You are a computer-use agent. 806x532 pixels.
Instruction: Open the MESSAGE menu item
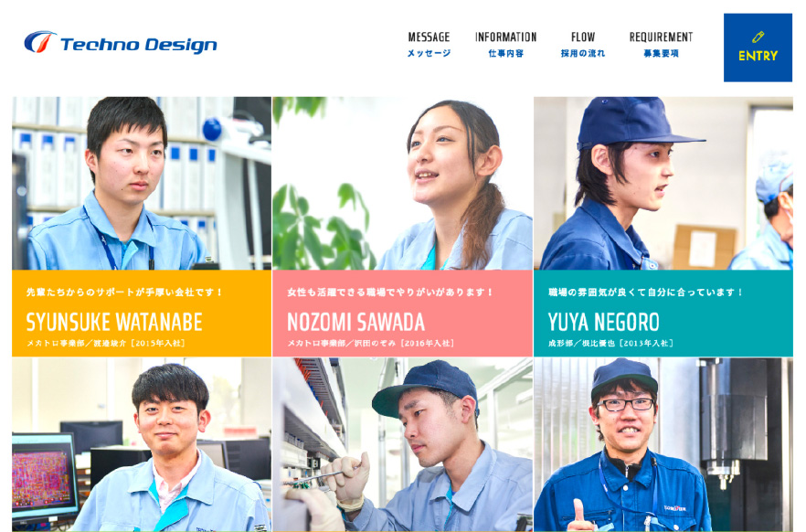429,44
